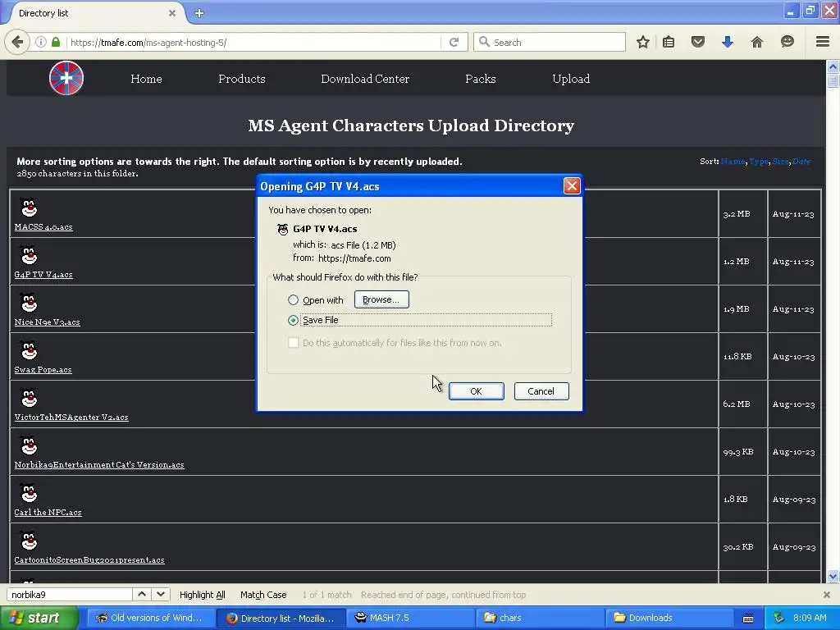Reload the page with the refresh icon
The width and height of the screenshot is (840, 630).
454,42
